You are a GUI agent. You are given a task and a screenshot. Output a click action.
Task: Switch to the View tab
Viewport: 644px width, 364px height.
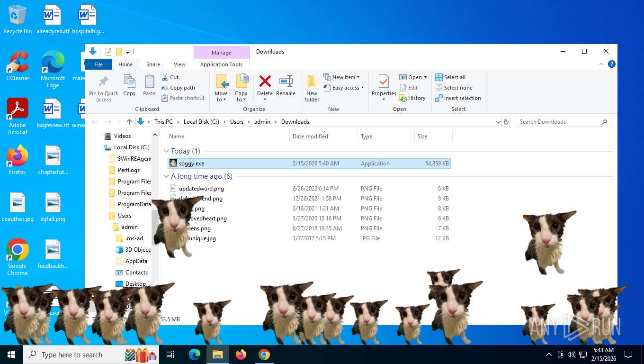pos(179,64)
